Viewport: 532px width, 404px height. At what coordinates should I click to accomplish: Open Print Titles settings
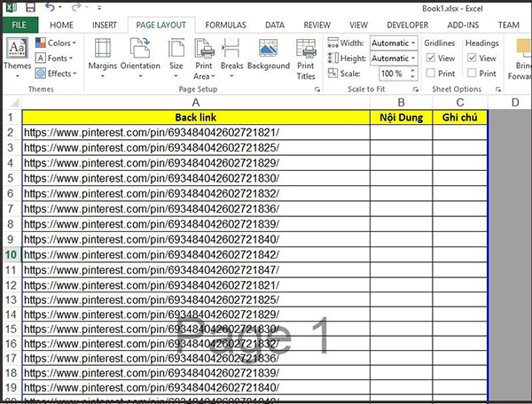tap(306, 58)
